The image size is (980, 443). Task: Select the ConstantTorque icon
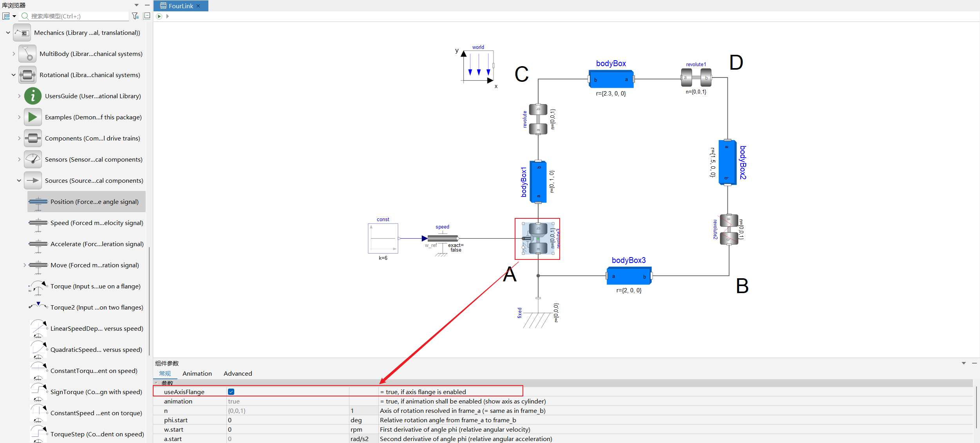coord(38,371)
